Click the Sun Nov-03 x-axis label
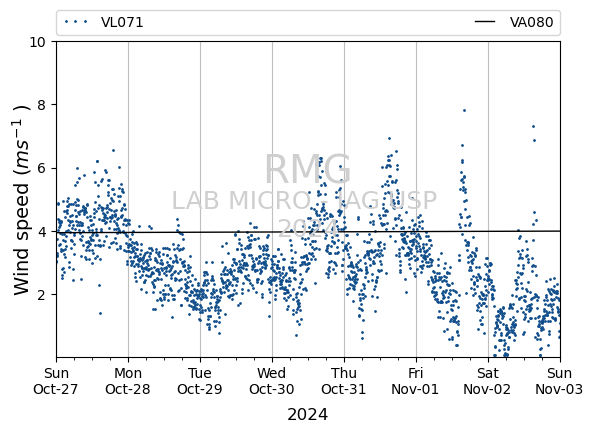Screen dimensions: 594x433 click(560, 381)
